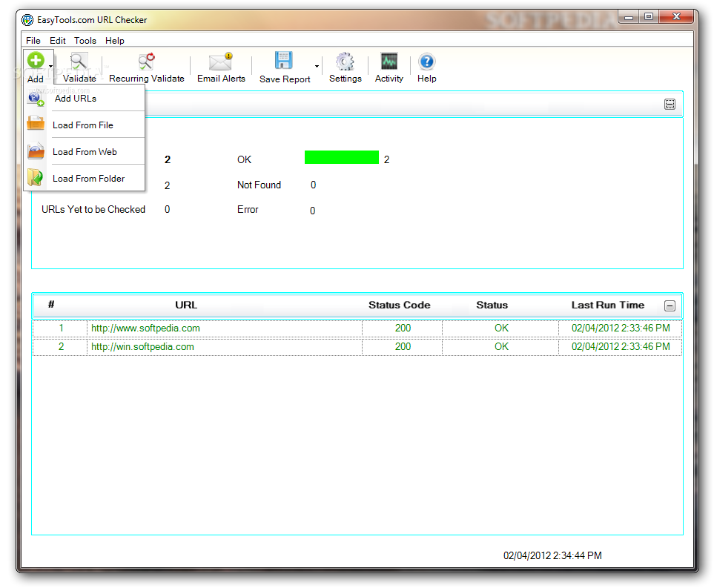Open the Tools menu
The width and height of the screenshot is (714, 588).
click(x=85, y=41)
